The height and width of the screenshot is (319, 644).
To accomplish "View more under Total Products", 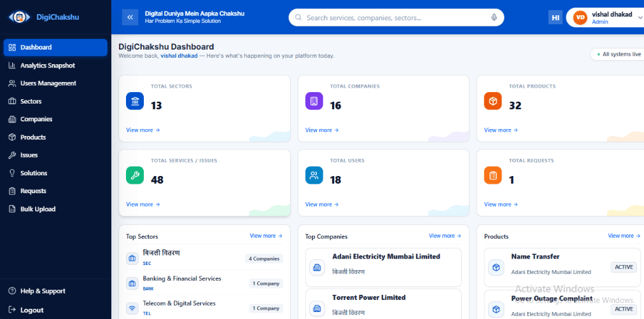I will click(501, 130).
